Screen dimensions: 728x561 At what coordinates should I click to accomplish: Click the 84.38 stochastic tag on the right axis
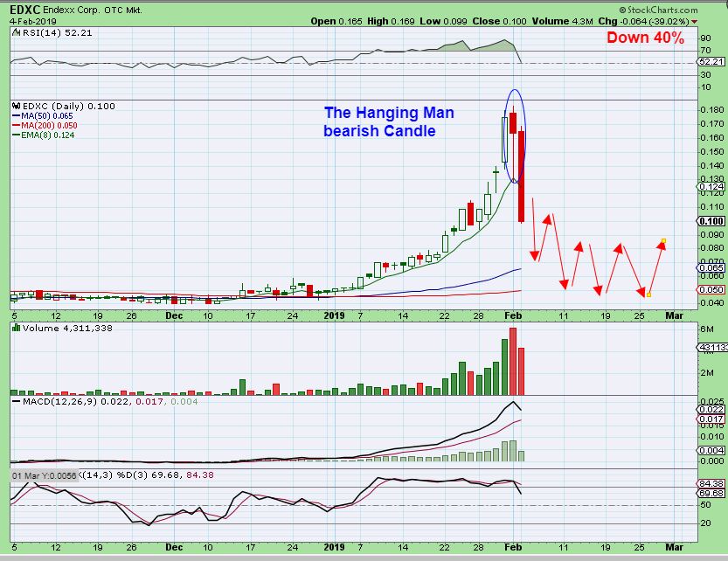point(711,483)
